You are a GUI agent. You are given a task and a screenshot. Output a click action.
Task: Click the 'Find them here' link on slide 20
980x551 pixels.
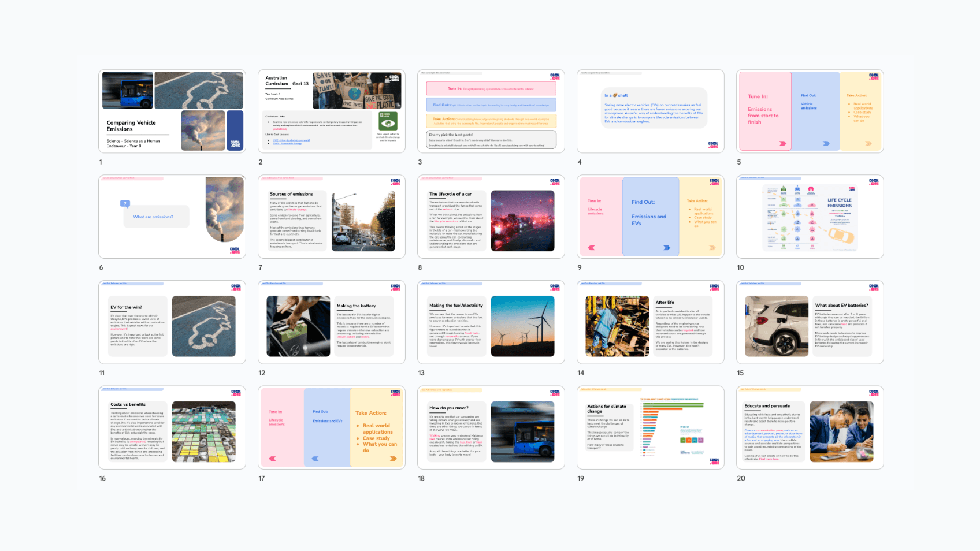[x=769, y=459]
